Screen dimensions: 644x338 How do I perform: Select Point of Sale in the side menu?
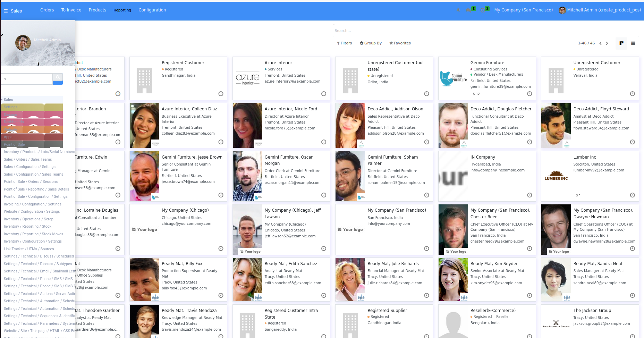point(32,144)
